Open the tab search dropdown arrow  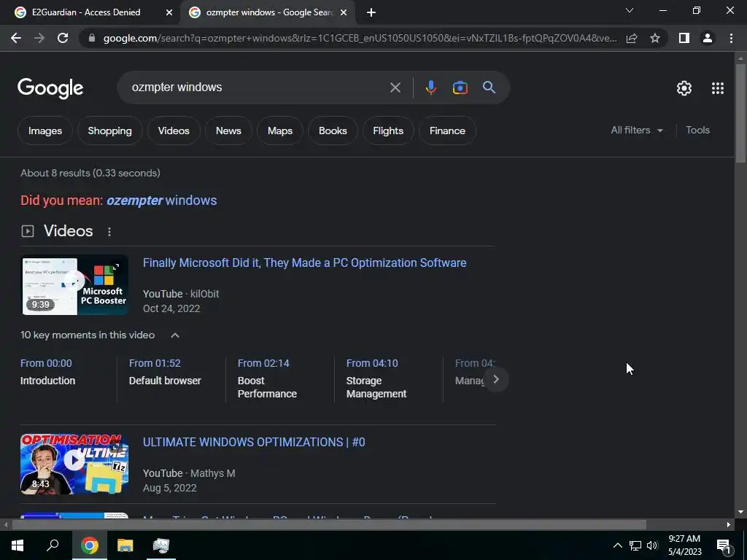[630, 10]
